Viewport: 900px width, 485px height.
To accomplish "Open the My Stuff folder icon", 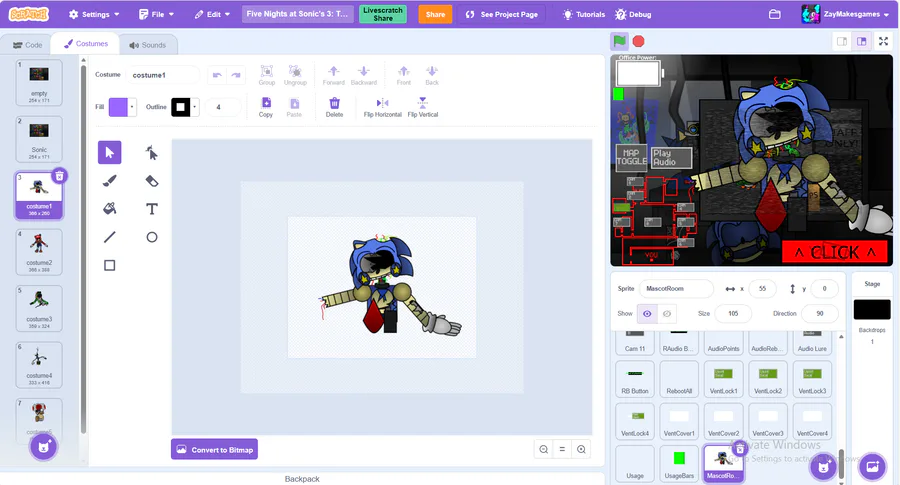I will pyautogui.click(x=775, y=14).
